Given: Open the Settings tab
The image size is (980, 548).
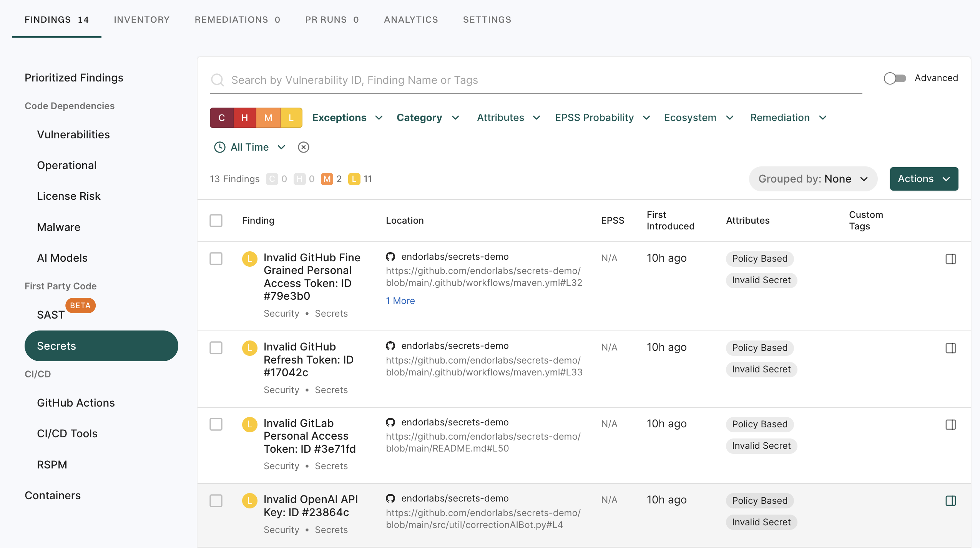Looking at the screenshot, I should point(487,20).
